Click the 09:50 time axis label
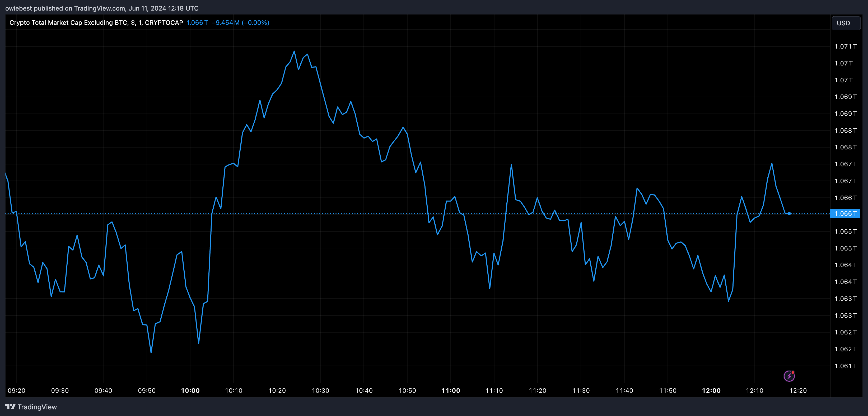The image size is (868, 416). (x=147, y=390)
